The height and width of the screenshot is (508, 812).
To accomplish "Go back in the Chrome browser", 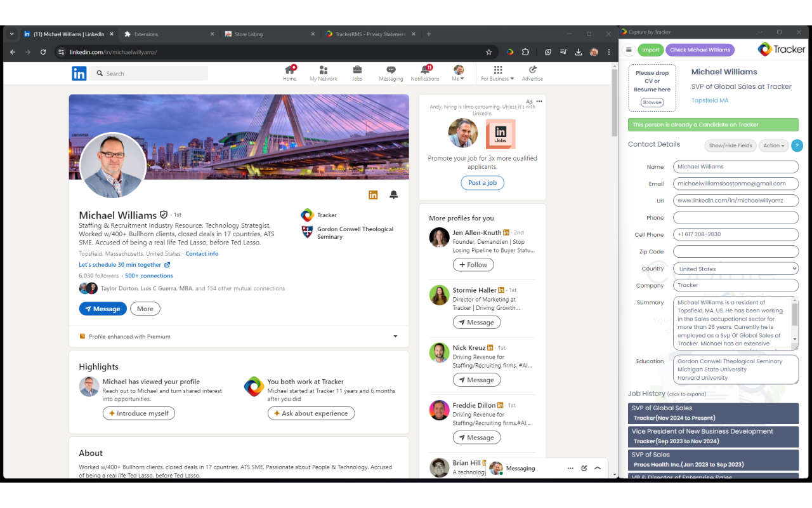I will click(x=12, y=52).
